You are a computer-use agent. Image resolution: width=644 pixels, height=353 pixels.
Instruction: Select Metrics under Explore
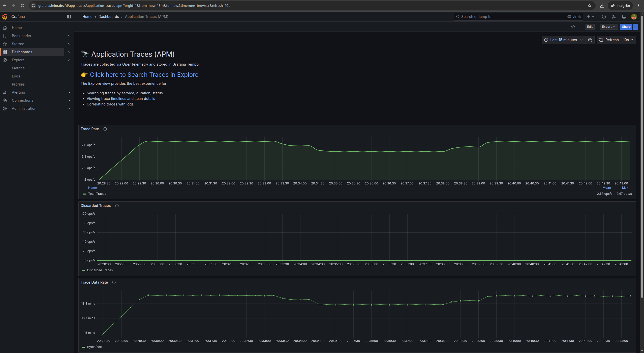(x=18, y=68)
